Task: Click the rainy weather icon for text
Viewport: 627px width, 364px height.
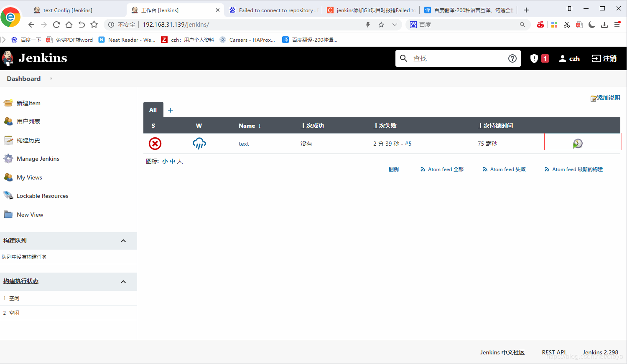Action: 199,144
